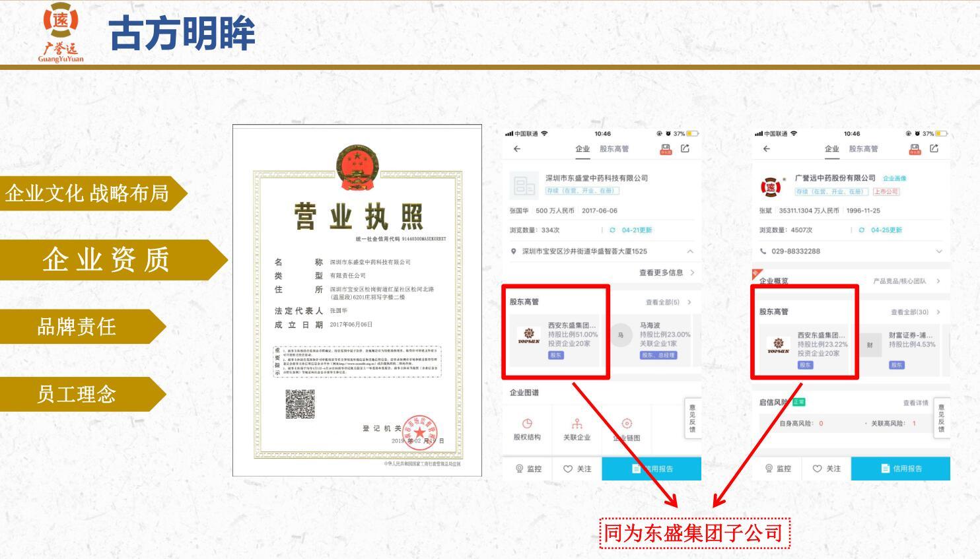Click 古方明眸 slide title
The height and width of the screenshot is (559, 980).
click(182, 33)
